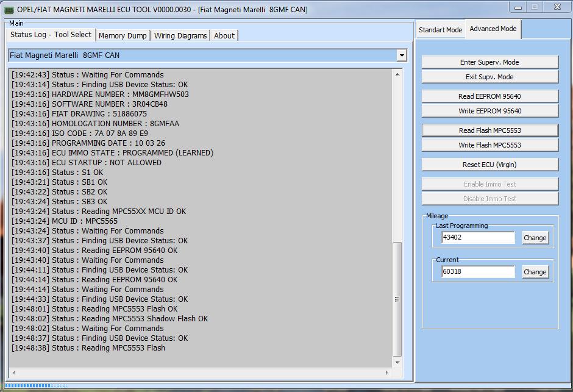The image size is (573, 392).
Task: Switch to Standart Mode tab
Action: tap(440, 30)
